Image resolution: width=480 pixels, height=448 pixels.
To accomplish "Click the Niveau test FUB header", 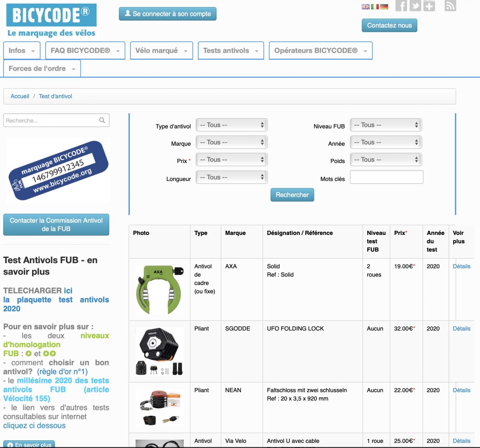I will (x=376, y=241).
